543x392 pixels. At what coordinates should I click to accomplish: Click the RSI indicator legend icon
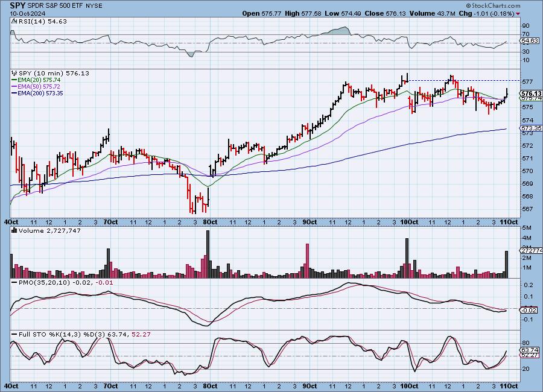[14, 21]
